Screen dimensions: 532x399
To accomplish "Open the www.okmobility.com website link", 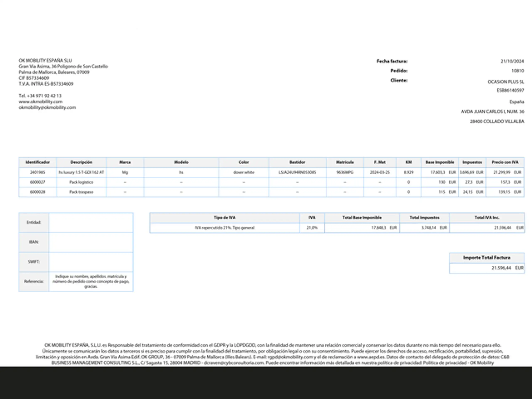I will click(40, 101).
